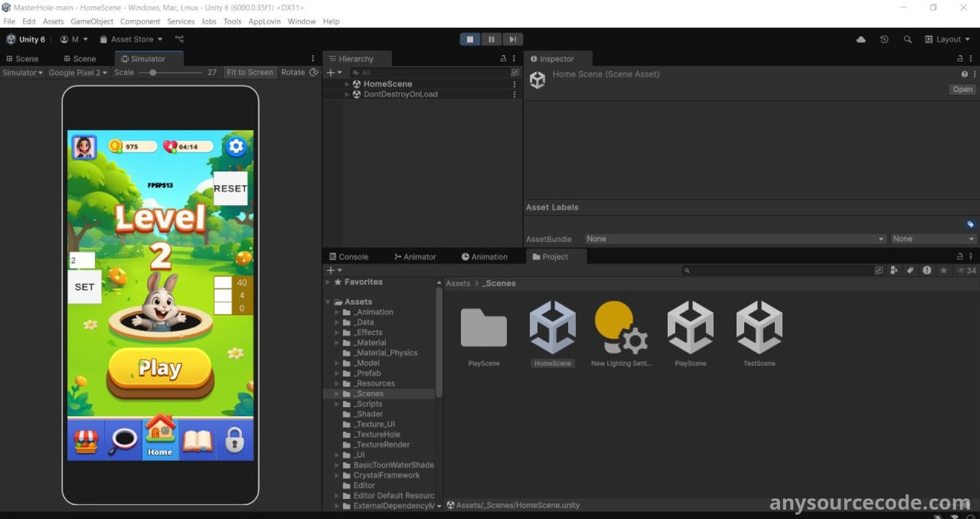Tap the padlock icon in game nav bar
The image size is (980, 519).
pos(235,440)
